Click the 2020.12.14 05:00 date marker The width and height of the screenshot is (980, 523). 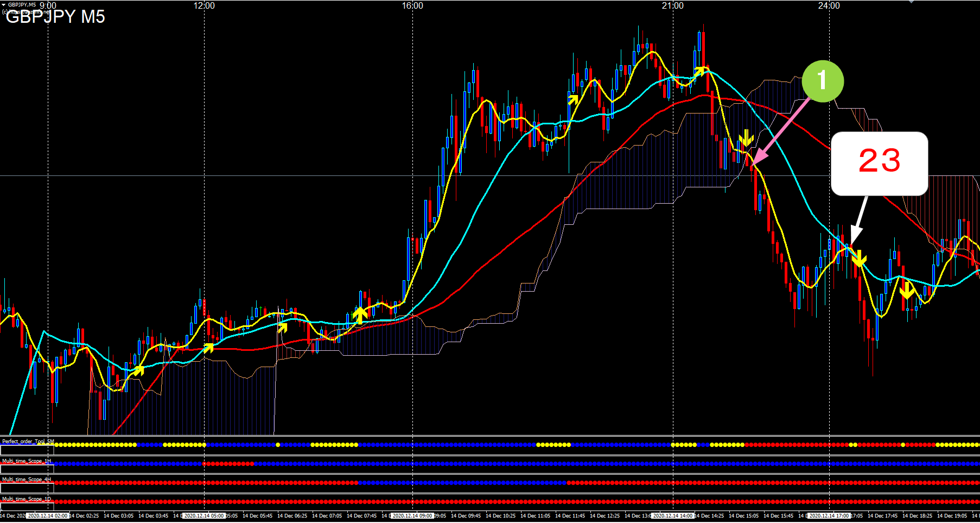coord(204,516)
